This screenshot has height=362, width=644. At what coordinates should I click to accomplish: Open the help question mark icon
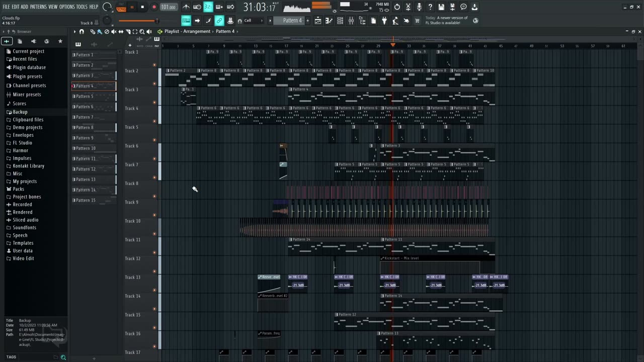tap(430, 7)
